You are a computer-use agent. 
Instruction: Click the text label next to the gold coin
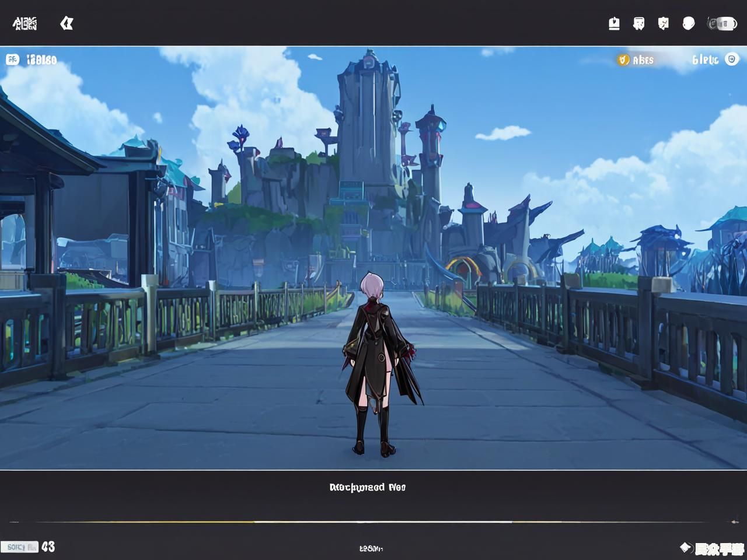643,60
